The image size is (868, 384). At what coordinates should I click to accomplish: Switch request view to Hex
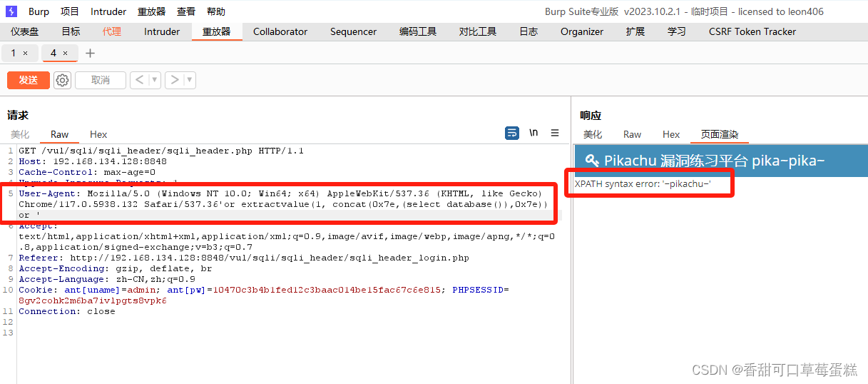[98, 134]
